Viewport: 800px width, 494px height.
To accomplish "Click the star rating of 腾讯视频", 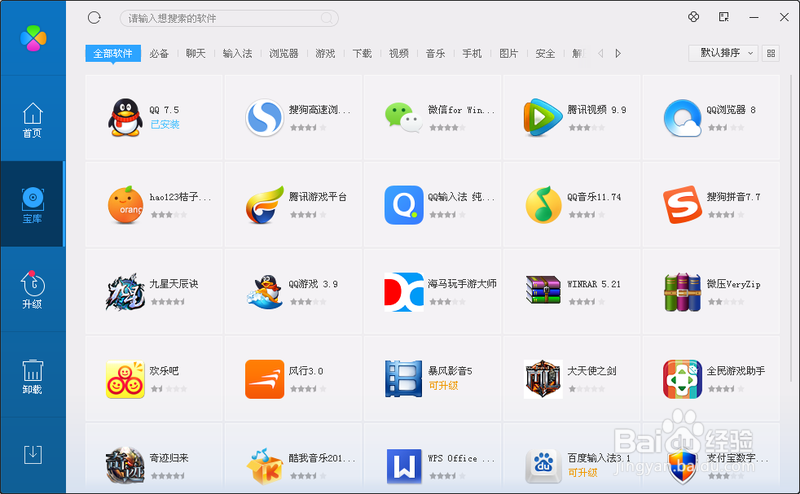I will tap(587, 128).
